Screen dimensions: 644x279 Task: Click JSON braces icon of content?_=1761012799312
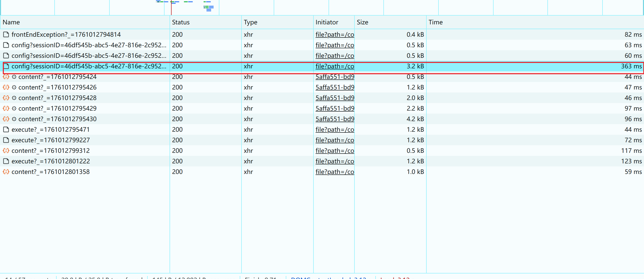pos(6,151)
